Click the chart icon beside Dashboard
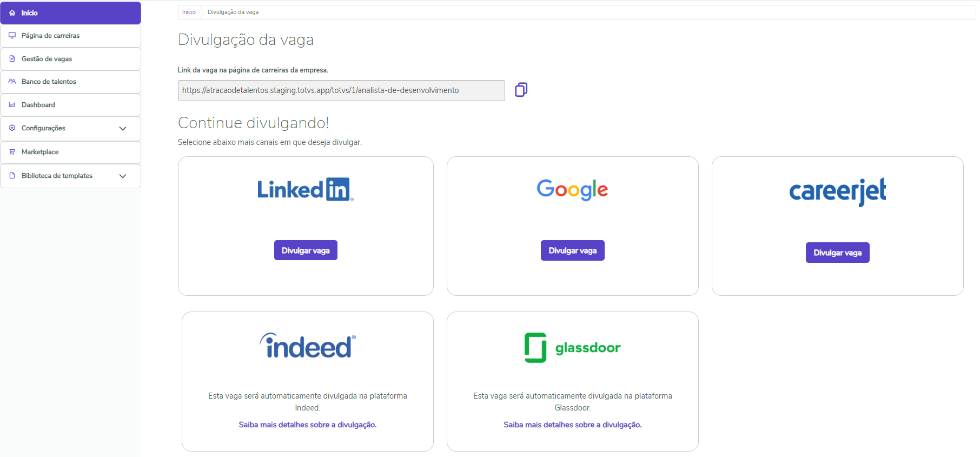Viewport: 980px width, 457px height. pos(12,105)
